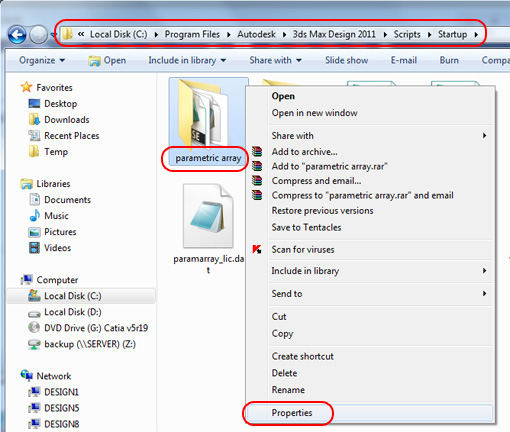Click WinRAR icon beside Compress and email
510x432 pixels.
[x=257, y=180]
